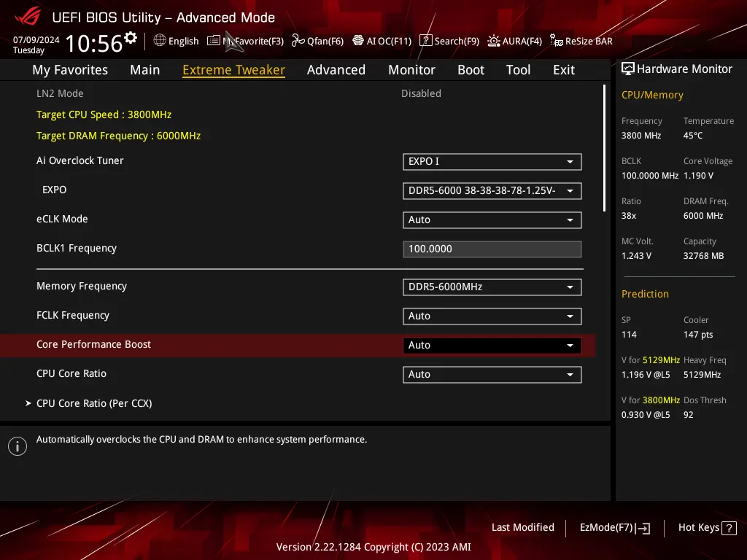Screen dimensions: 747x560
Task: Open MyFavorite list icon
Action: click(214, 41)
